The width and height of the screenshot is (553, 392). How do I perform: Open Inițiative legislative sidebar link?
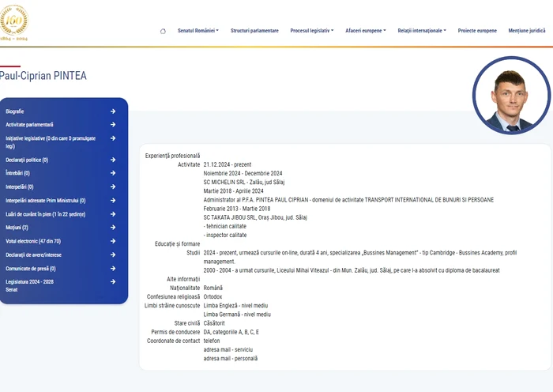(x=51, y=142)
